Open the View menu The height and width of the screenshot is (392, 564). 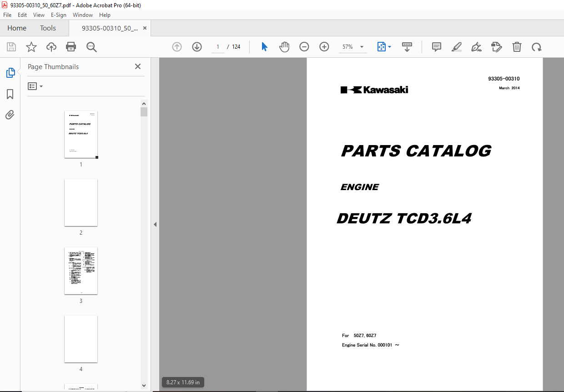[39, 15]
